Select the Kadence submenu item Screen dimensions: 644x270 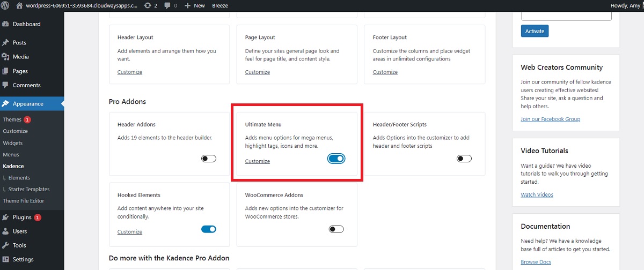click(13, 166)
